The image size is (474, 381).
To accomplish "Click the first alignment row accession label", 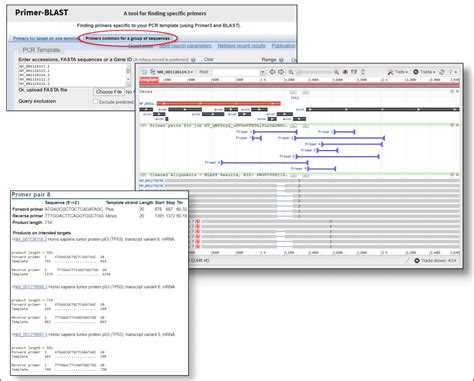I will tap(152, 181).
